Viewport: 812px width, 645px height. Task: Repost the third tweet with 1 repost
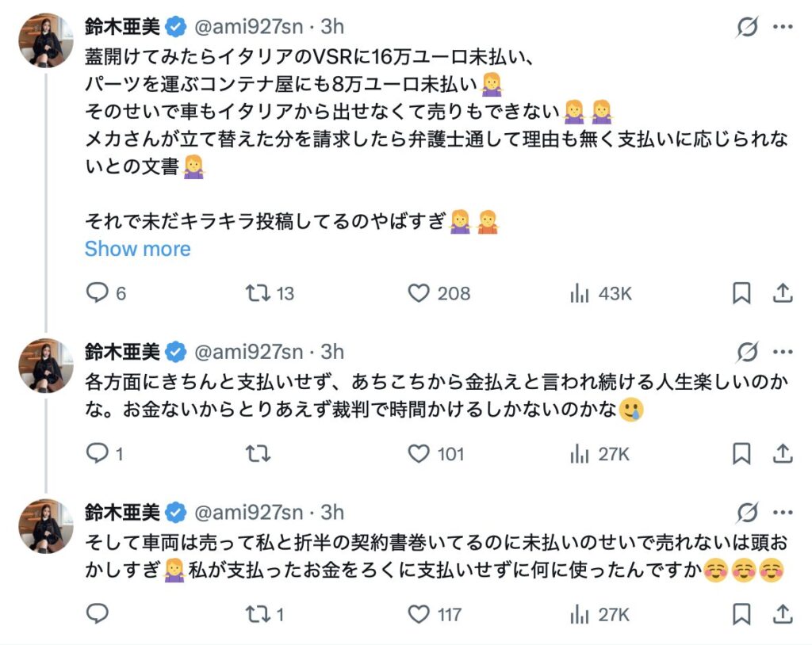pos(257,613)
